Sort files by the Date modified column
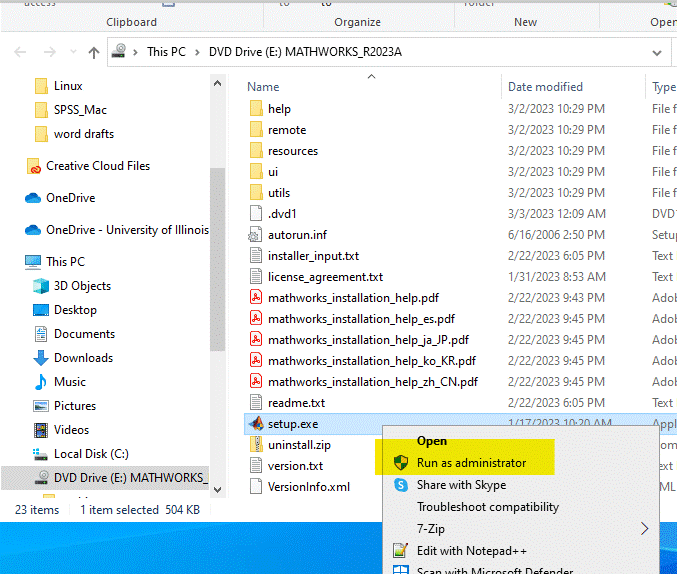Image resolution: width=677 pixels, height=574 pixels. click(545, 87)
